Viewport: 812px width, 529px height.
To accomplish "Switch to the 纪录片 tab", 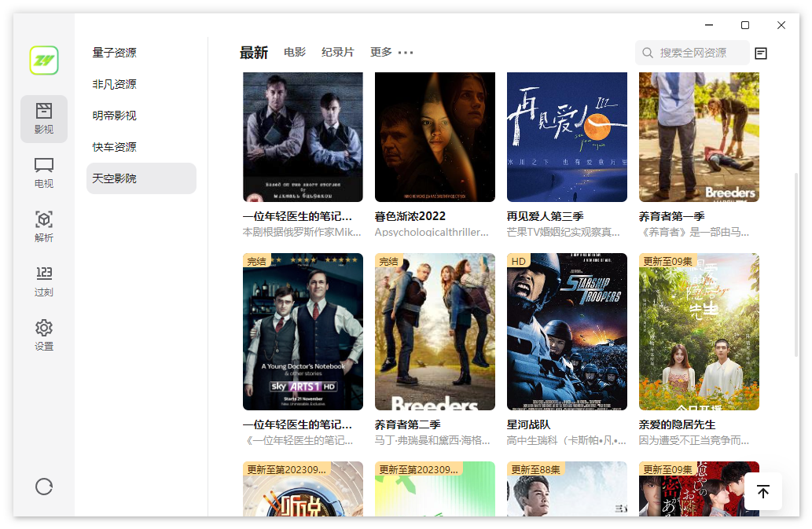I will 338,52.
